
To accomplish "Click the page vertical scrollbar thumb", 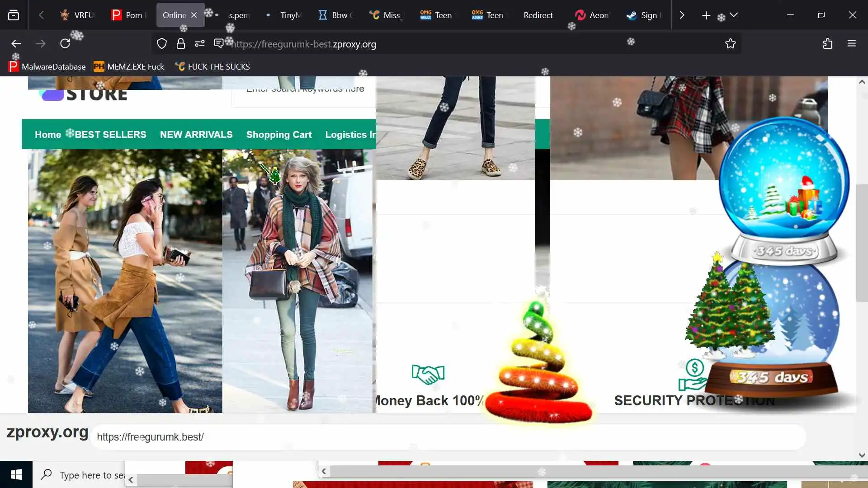I will coord(862,243).
